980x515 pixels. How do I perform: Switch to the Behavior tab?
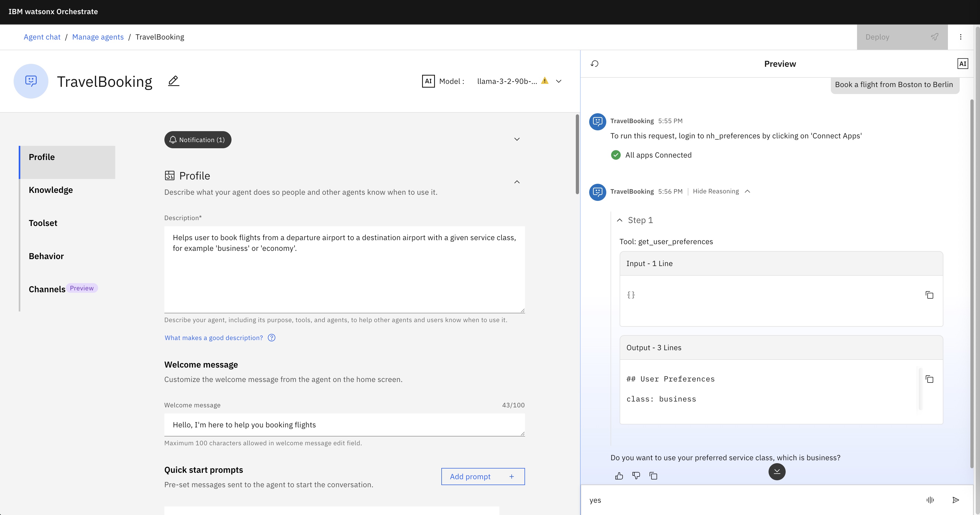pos(47,256)
